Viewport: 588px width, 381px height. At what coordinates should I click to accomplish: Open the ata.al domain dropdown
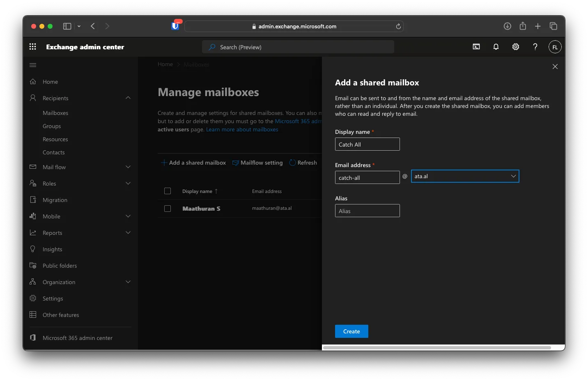click(x=465, y=176)
